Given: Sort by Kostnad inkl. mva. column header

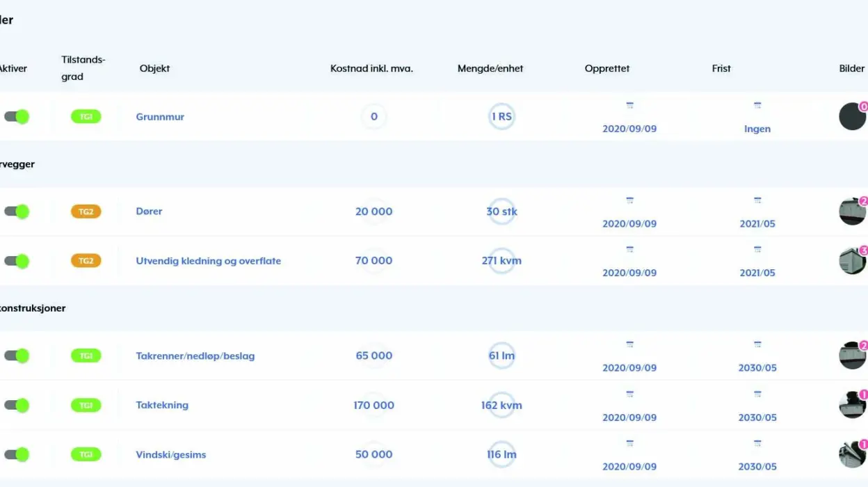Looking at the screenshot, I should [371, 68].
